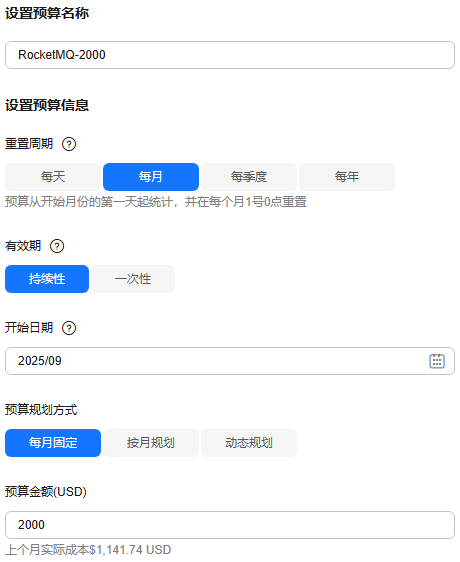
Task: Open the calendar picker icon in the date field
Action: click(x=437, y=361)
